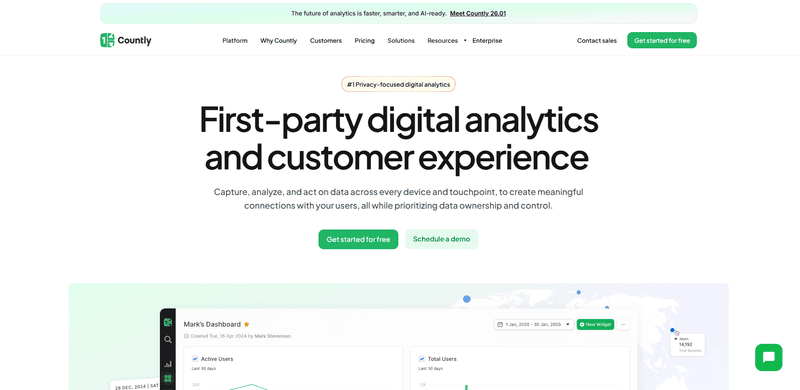Go to the Customers page
The image size is (800, 390).
click(x=326, y=41)
